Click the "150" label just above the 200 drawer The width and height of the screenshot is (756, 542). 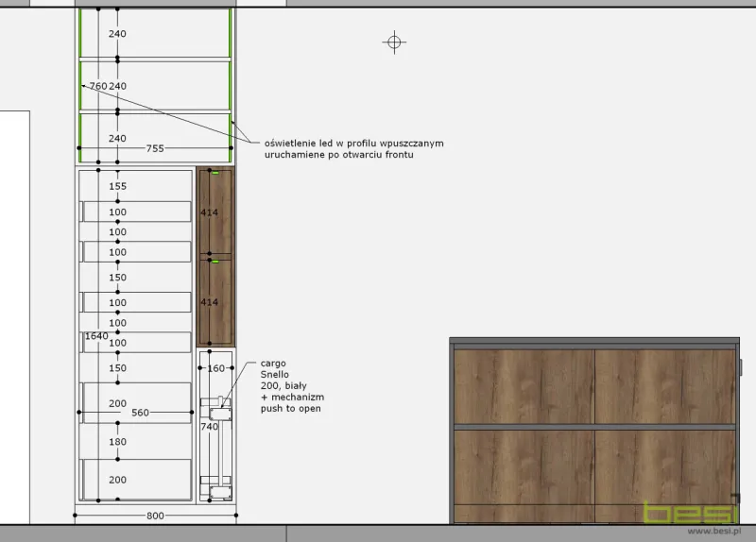pos(117,368)
